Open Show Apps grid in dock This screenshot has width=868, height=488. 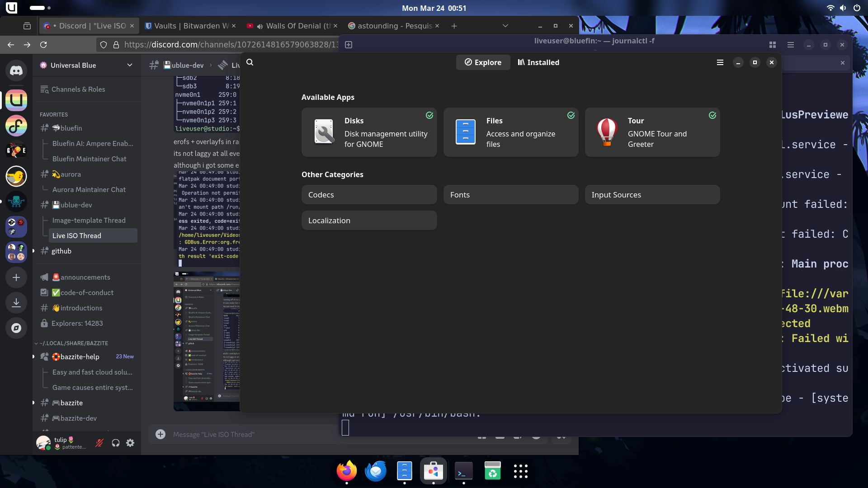(520, 471)
